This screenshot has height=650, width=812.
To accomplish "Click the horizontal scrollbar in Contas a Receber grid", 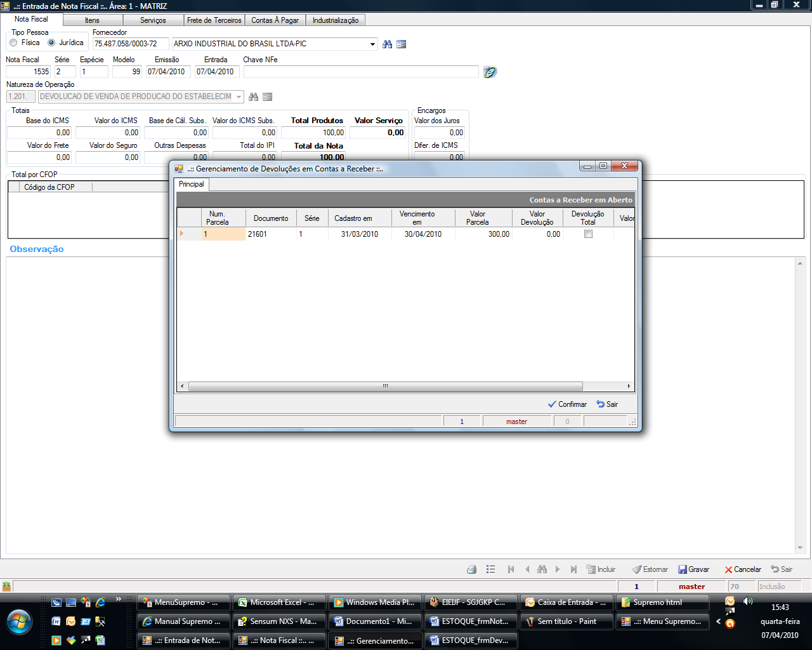I will point(386,386).
